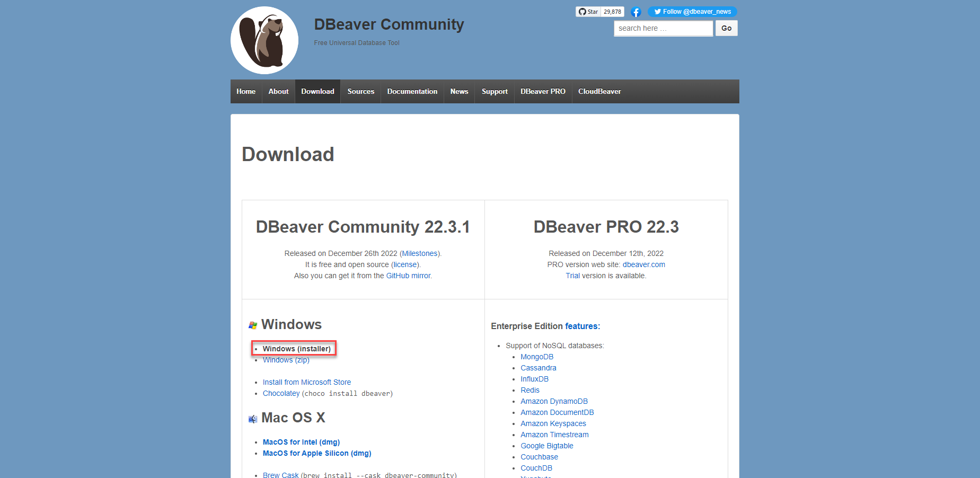980x478 pixels.
Task: Open the Amazon Keyspaces link
Action: 553,423
